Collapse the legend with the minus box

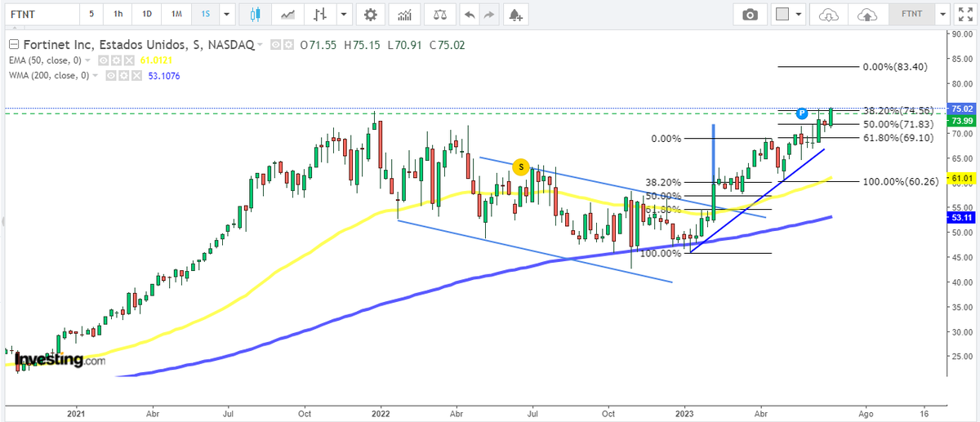(x=12, y=45)
